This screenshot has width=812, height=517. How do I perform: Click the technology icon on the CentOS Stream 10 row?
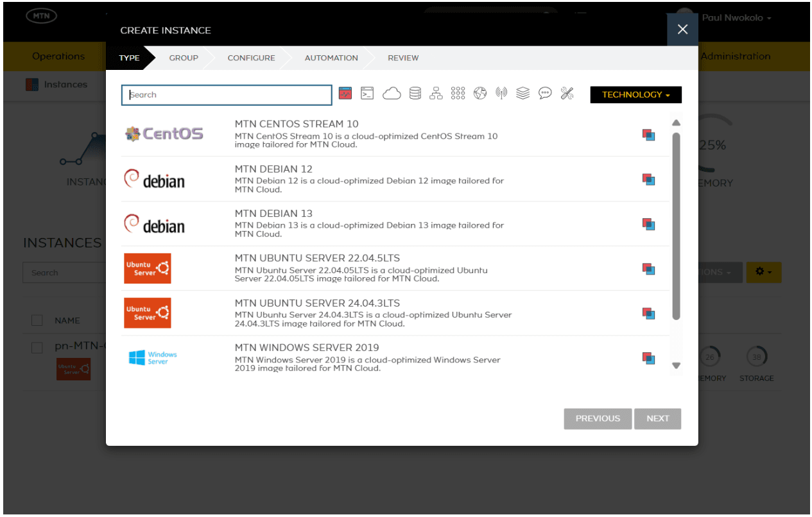[x=649, y=135]
